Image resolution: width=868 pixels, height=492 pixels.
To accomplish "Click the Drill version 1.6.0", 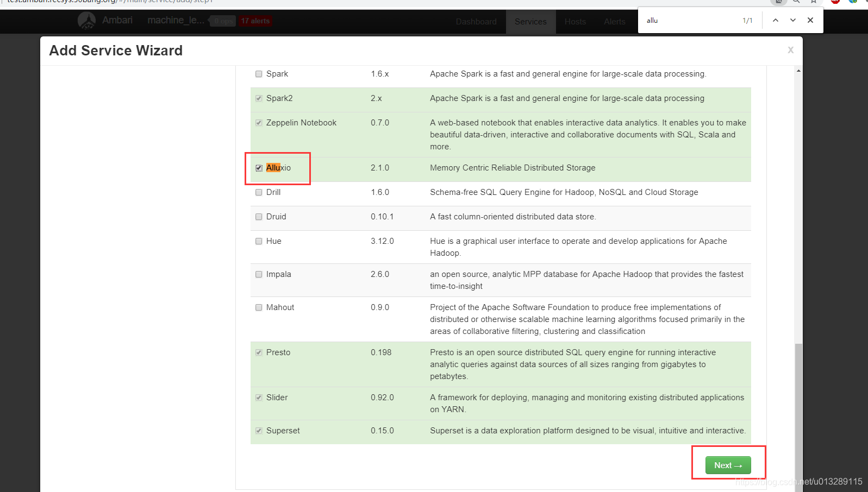I will point(380,192).
